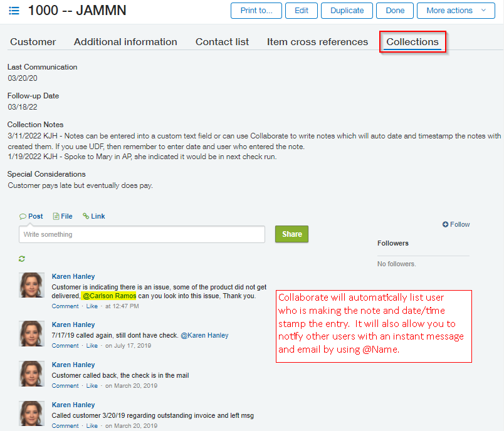Click the @Carlson Ramos mention link
This screenshot has height=431, width=504.
(x=109, y=296)
